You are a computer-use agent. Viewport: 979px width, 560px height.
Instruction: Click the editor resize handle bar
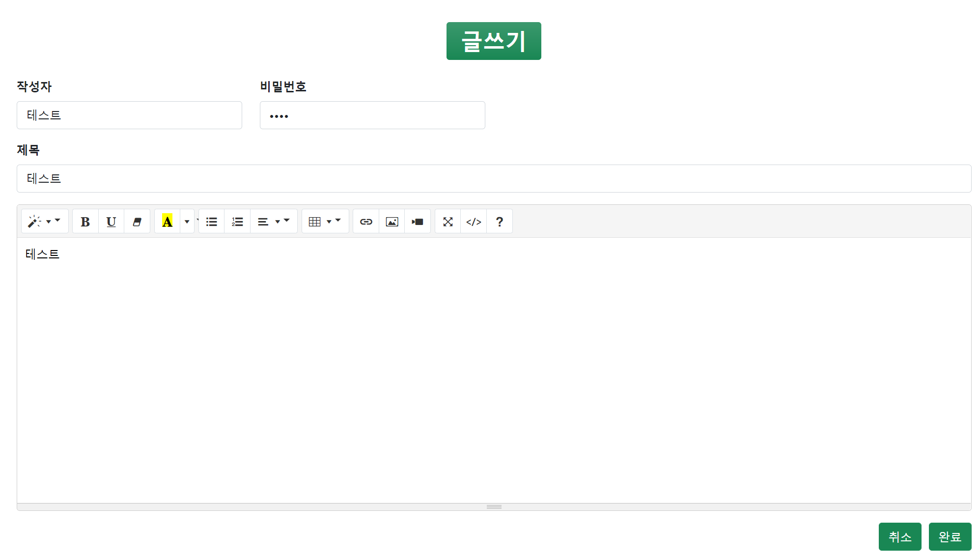click(x=494, y=507)
